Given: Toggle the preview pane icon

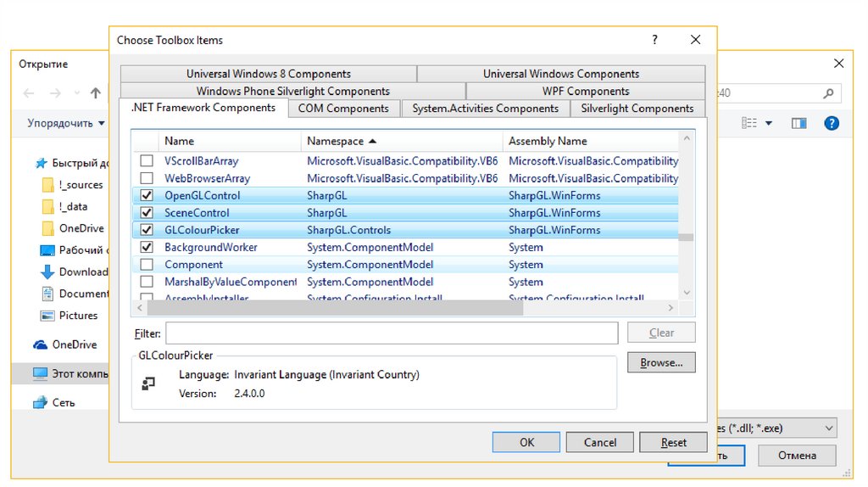Looking at the screenshot, I should click(x=798, y=123).
